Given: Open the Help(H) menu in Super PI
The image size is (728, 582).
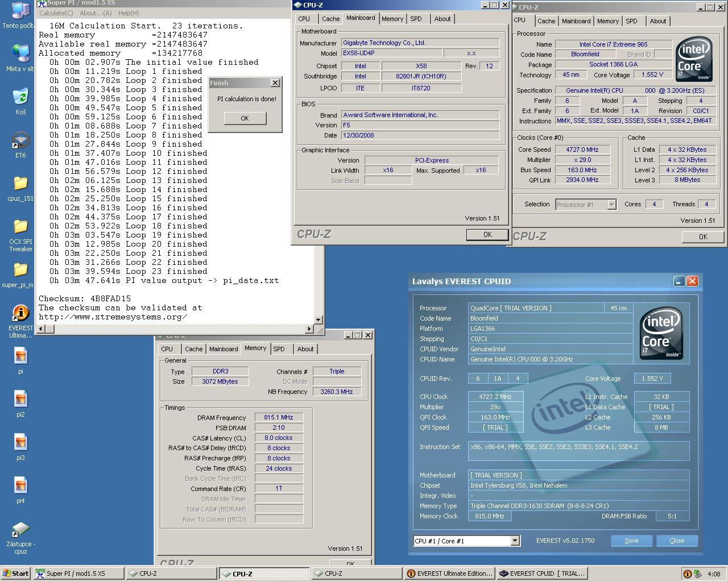Looking at the screenshot, I should (129, 13).
